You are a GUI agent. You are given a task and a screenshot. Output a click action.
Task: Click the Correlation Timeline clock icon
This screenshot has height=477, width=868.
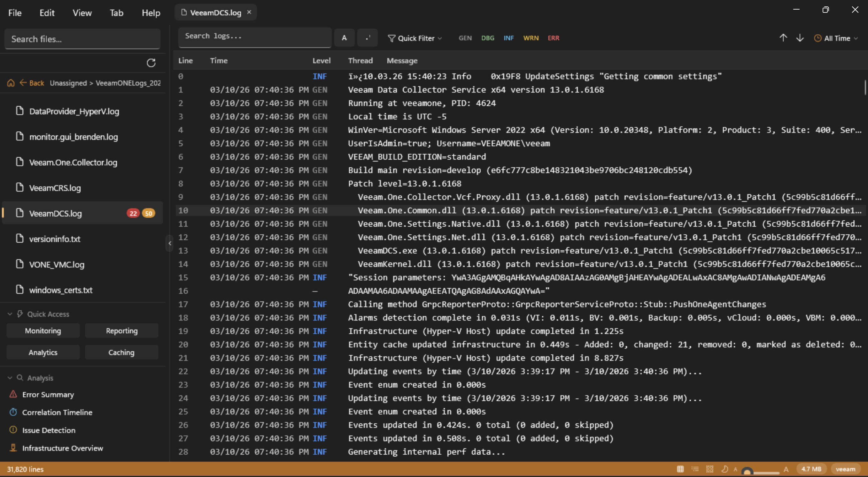(x=13, y=412)
